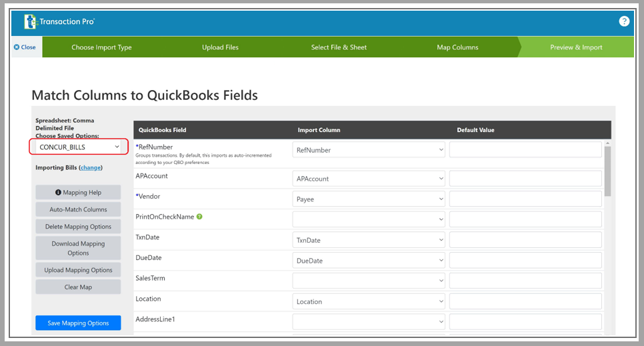Click the Import Column header

pos(319,130)
